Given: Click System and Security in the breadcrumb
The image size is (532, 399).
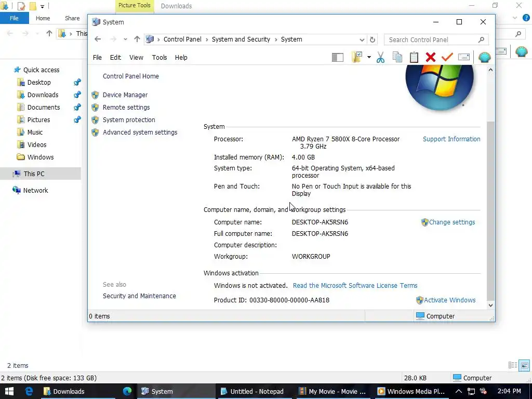Looking at the screenshot, I should coord(241,39).
